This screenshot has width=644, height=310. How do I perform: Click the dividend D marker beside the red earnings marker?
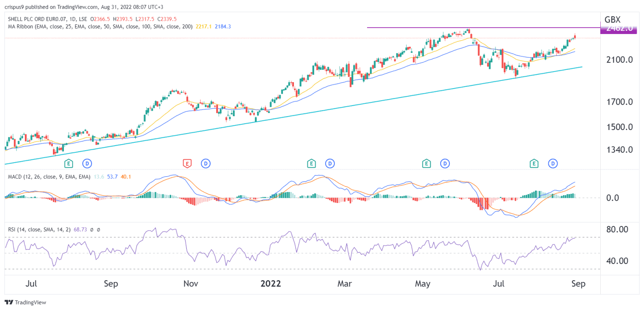tap(206, 163)
